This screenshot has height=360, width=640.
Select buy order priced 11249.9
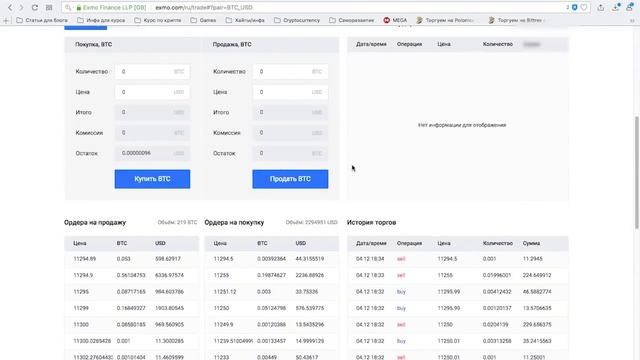(271, 324)
